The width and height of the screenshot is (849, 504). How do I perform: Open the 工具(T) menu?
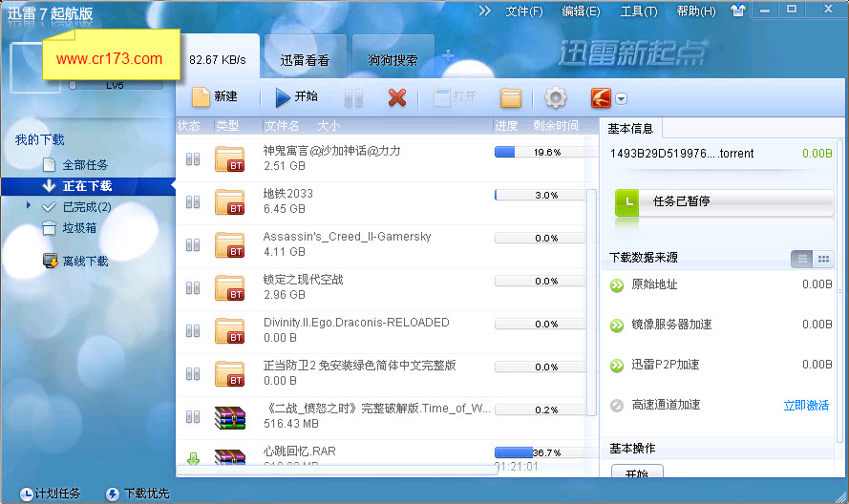pyautogui.click(x=638, y=10)
